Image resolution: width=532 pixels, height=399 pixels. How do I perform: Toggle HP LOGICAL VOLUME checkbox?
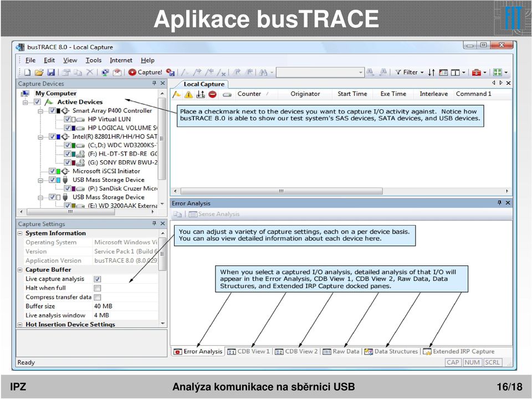point(67,128)
